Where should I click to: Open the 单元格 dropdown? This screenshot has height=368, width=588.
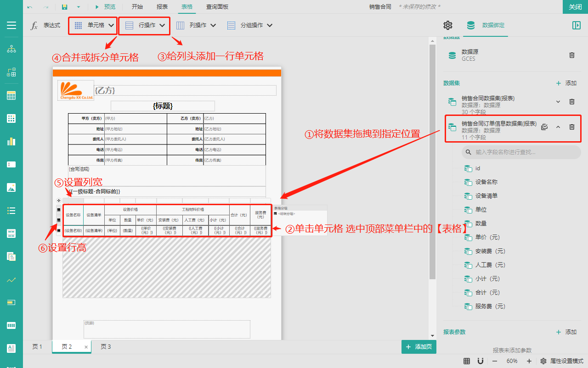coord(95,26)
